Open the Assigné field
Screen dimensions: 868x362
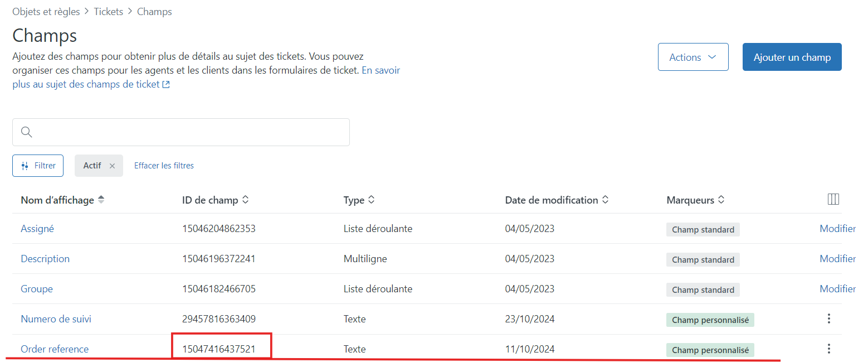pyautogui.click(x=37, y=229)
